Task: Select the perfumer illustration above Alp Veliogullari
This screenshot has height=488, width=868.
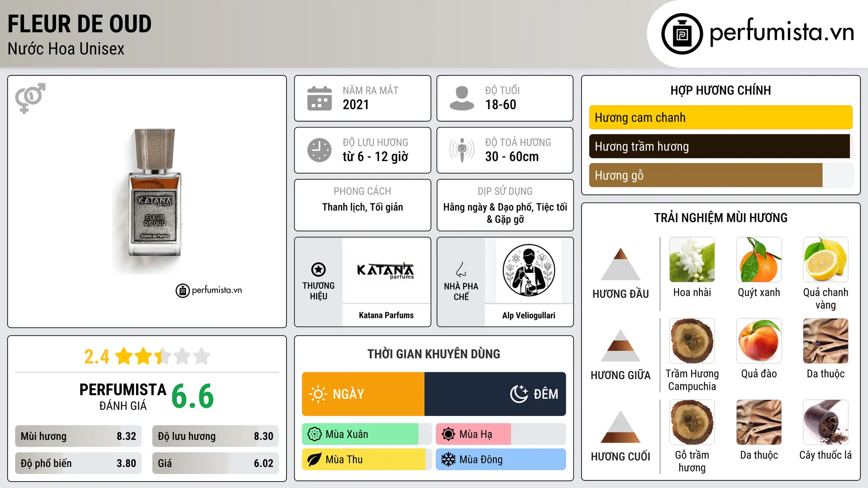Action: point(529,270)
